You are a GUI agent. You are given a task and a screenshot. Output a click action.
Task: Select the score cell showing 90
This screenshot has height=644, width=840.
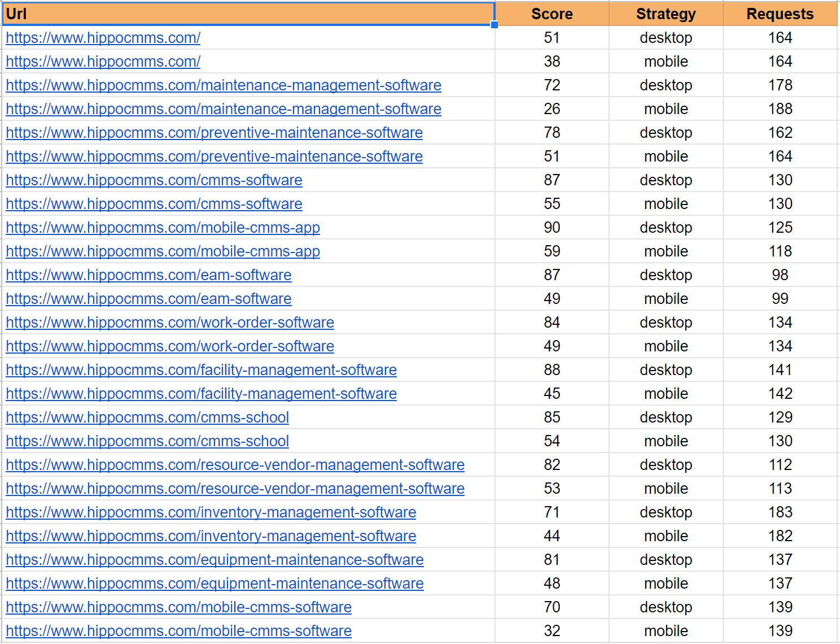tap(552, 228)
